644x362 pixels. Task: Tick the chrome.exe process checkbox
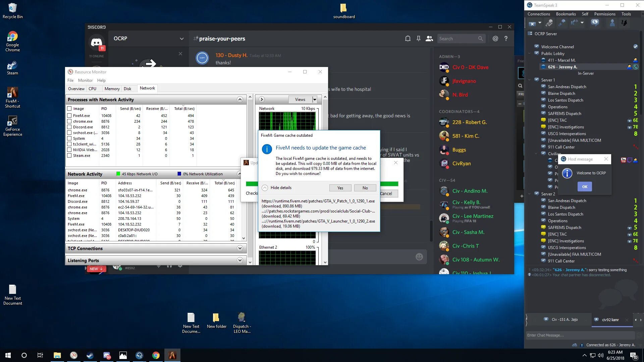click(x=69, y=121)
